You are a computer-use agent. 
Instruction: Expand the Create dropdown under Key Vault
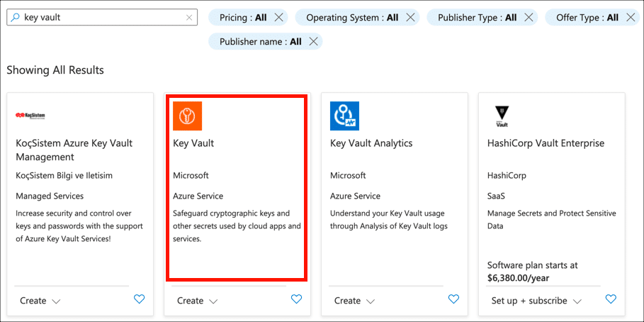click(x=197, y=301)
